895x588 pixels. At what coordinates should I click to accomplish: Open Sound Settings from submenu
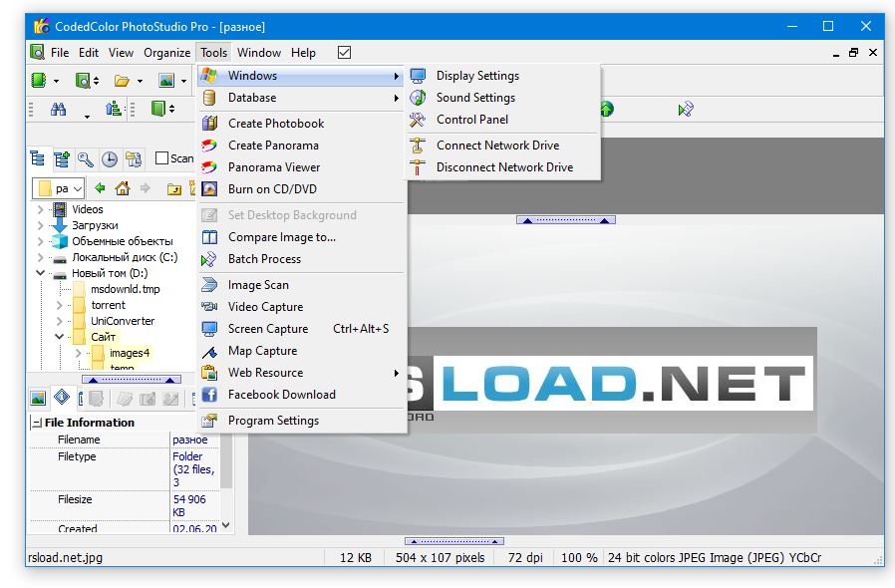(503, 98)
